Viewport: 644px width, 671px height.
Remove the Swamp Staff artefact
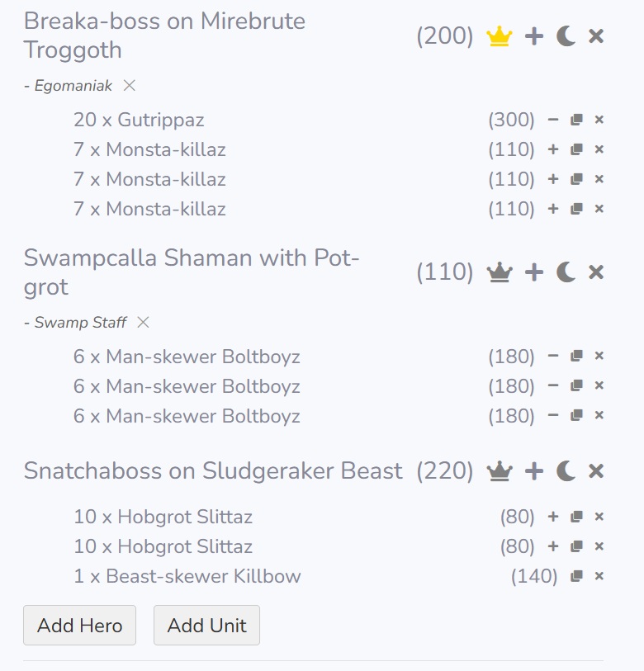(143, 322)
